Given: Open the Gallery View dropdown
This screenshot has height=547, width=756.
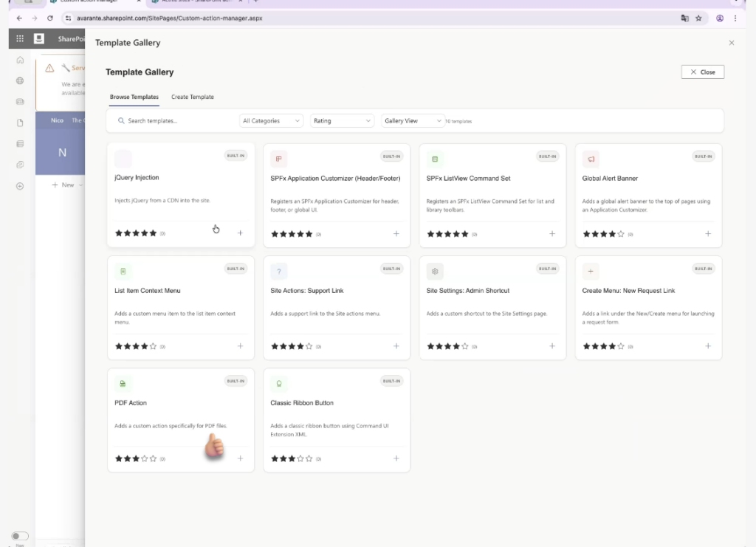Looking at the screenshot, I should (x=412, y=120).
